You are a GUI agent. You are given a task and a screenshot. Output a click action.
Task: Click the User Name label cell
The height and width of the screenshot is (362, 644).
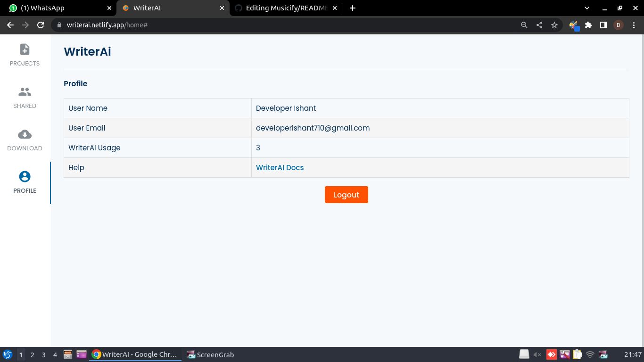[157, 108]
